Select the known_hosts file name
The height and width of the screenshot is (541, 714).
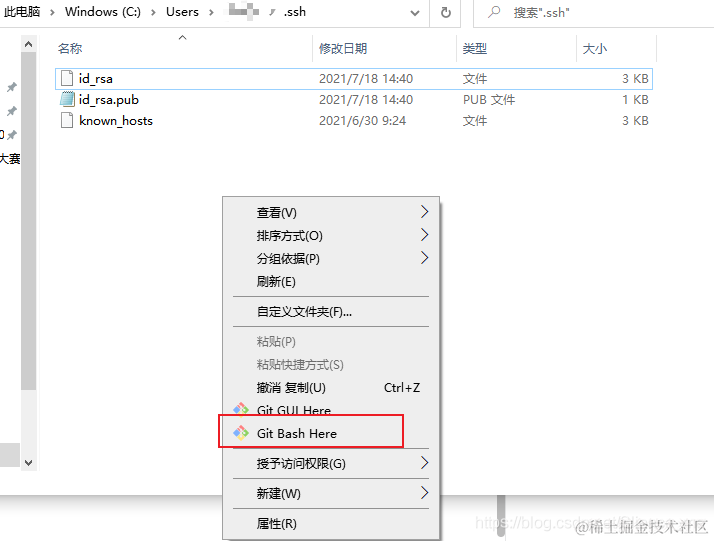tap(116, 121)
